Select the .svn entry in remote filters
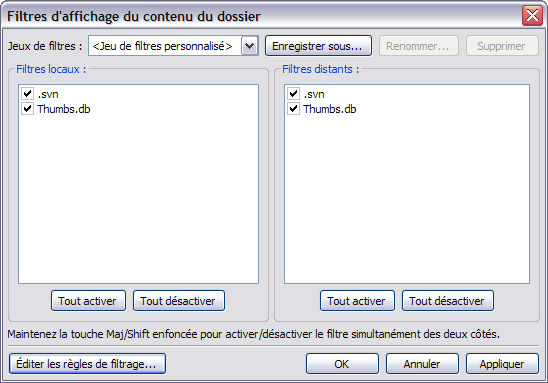 click(x=314, y=94)
